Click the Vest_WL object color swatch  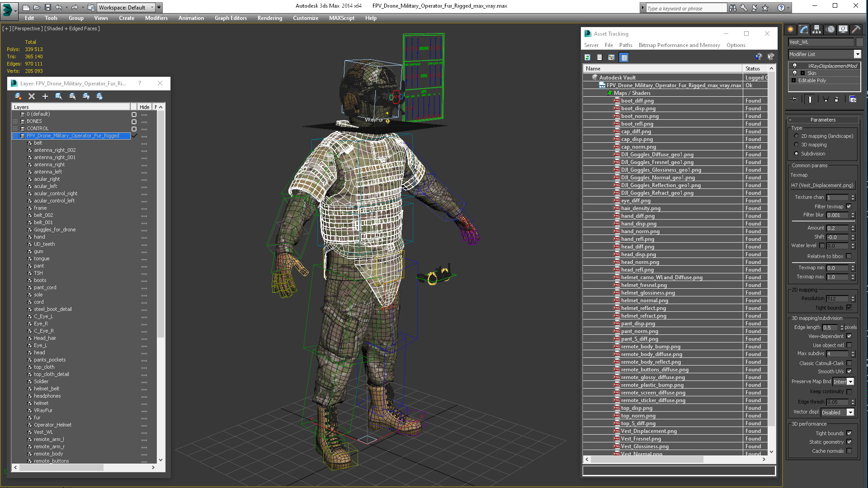pos(859,42)
